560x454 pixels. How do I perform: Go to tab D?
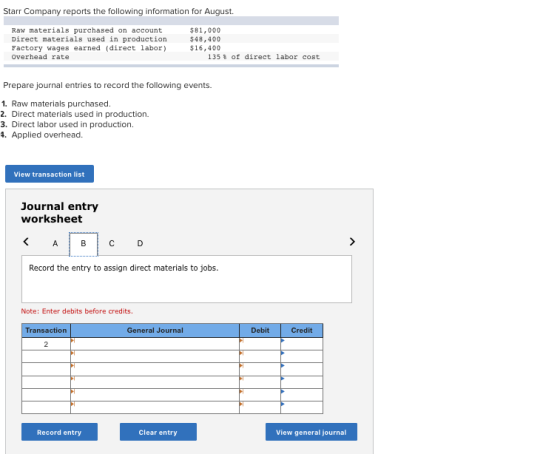click(140, 244)
